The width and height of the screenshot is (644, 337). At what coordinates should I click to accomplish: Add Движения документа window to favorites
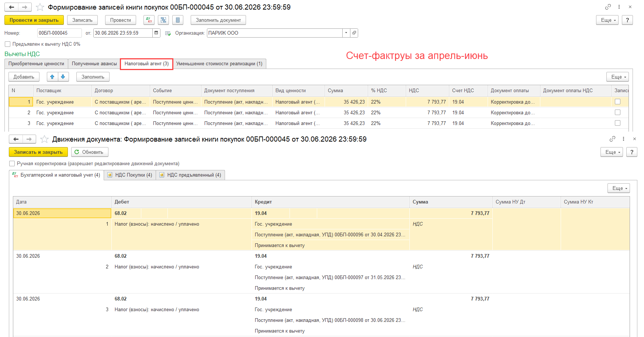(x=44, y=139)
